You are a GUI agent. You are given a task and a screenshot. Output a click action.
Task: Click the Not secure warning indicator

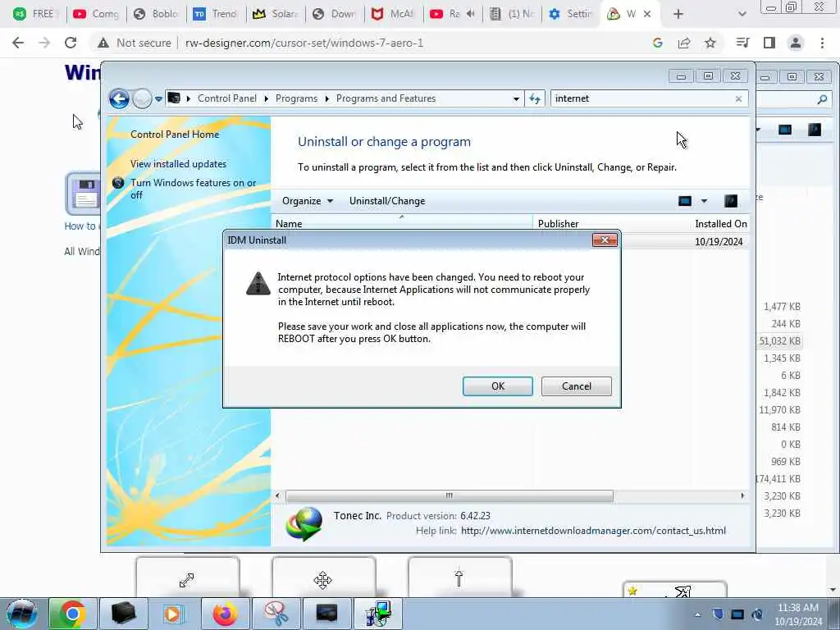coord(135,43)
